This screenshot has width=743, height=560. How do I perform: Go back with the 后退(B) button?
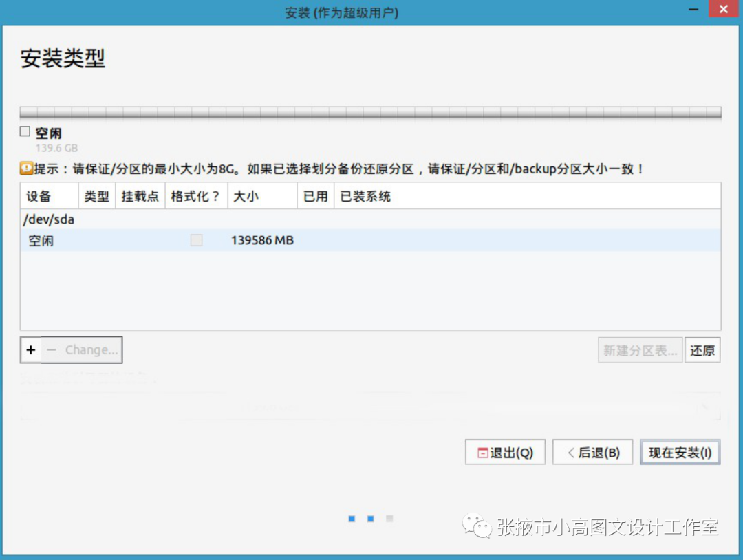point(592,453)
